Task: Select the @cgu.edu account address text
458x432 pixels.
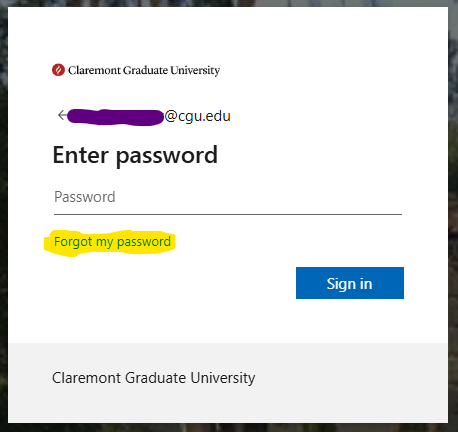Action: 197,116
